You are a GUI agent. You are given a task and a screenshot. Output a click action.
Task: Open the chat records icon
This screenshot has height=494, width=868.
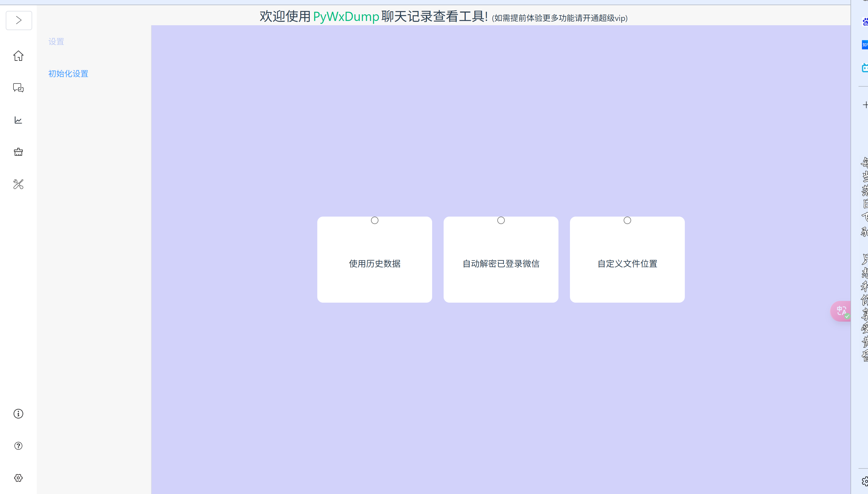pos(18,88)
